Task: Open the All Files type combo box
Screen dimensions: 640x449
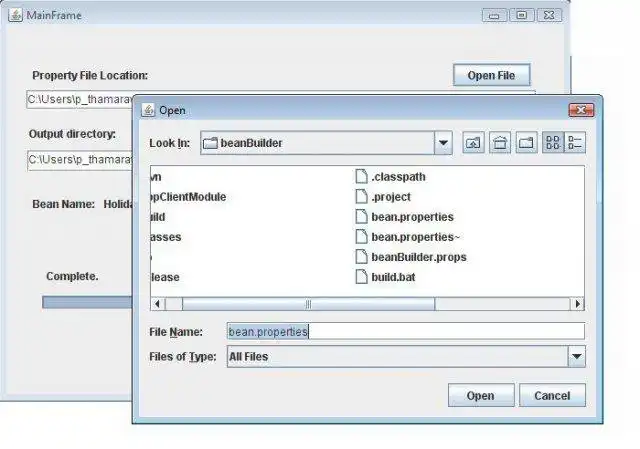Action: coord(406,356)
